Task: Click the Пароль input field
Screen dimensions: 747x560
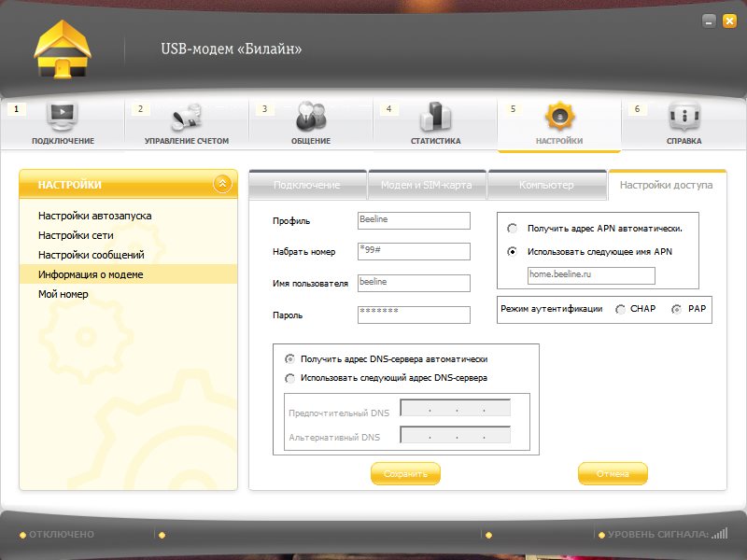Action: point(414,315)
